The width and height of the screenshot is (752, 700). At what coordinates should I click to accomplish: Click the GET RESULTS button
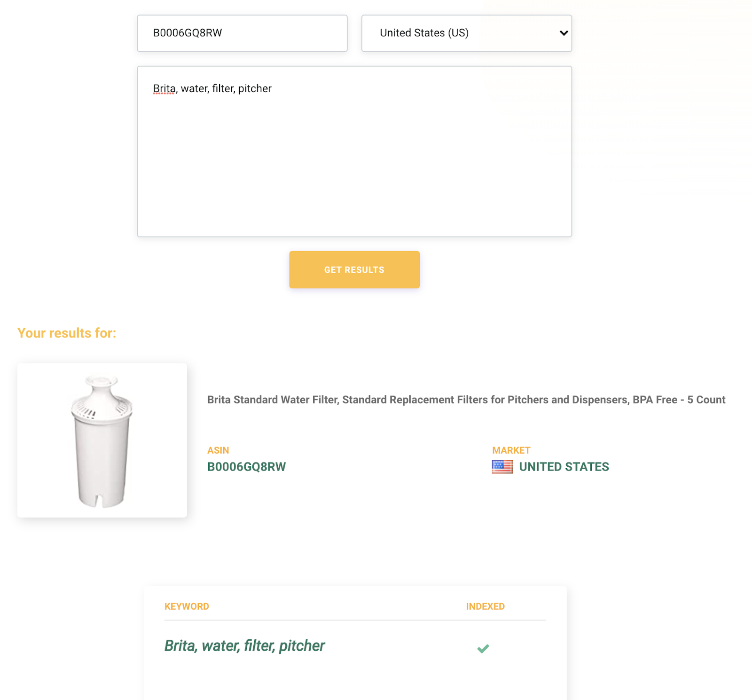[354, 270]
